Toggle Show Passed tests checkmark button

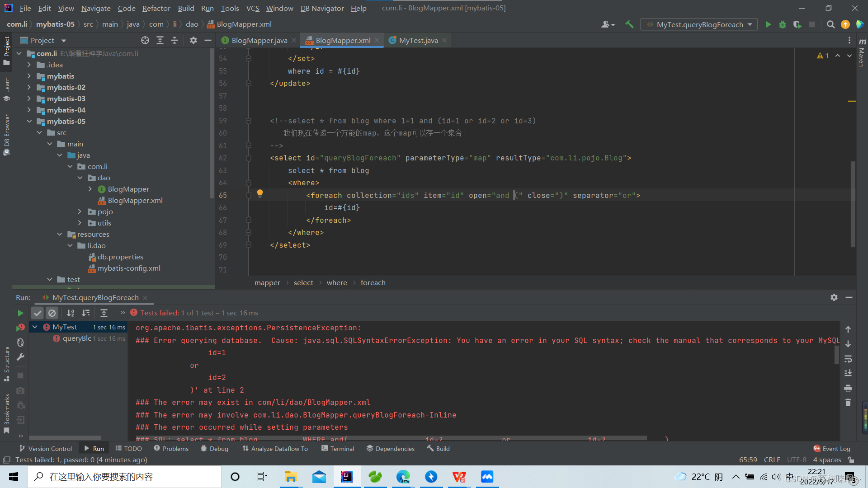coord(38,313)
